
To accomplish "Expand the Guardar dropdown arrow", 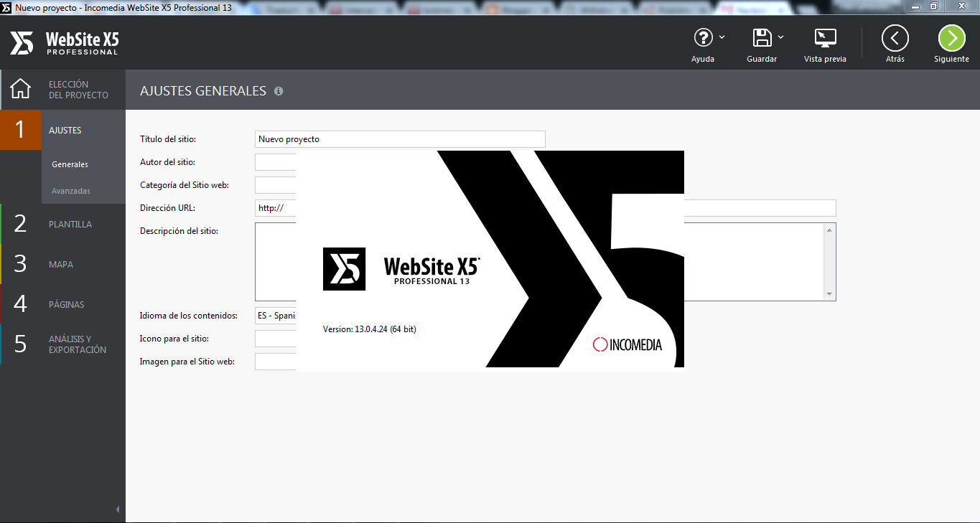I will 780,37.
